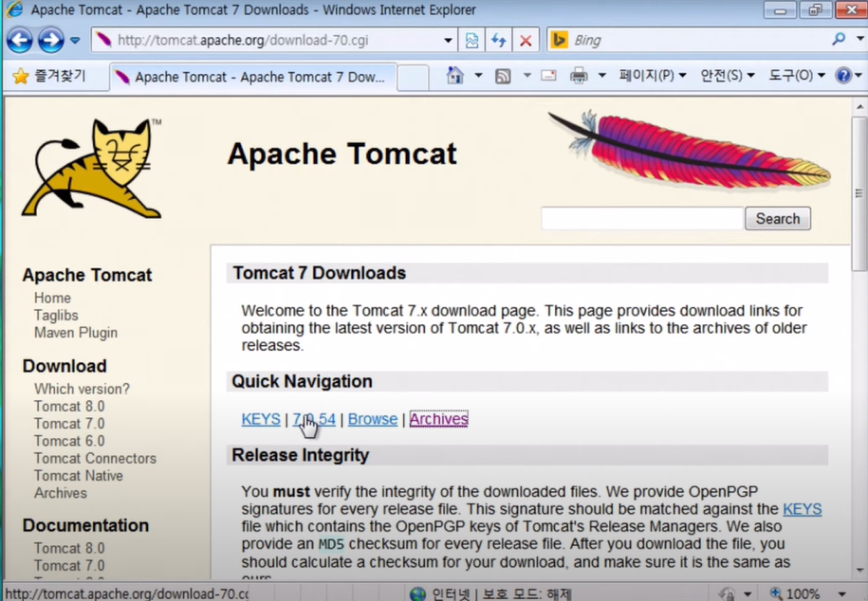
Task: Click the Help question mark icon
Action: [x=843, y=75]
